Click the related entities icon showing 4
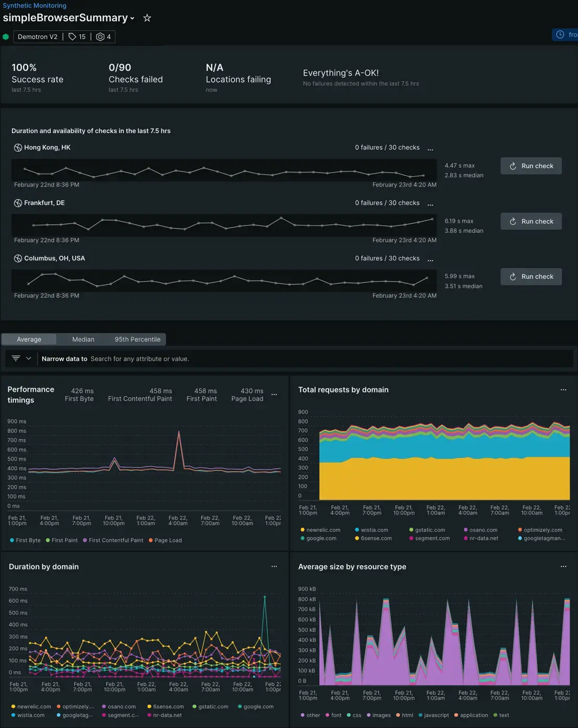The height and width of the screenshot is (728, 578). point(103,37)
